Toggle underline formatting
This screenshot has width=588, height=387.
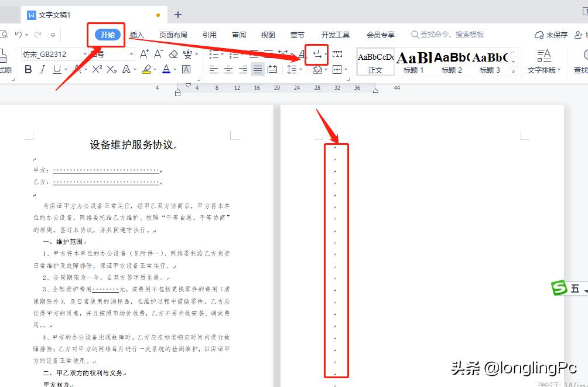click(x=57, y=67)
